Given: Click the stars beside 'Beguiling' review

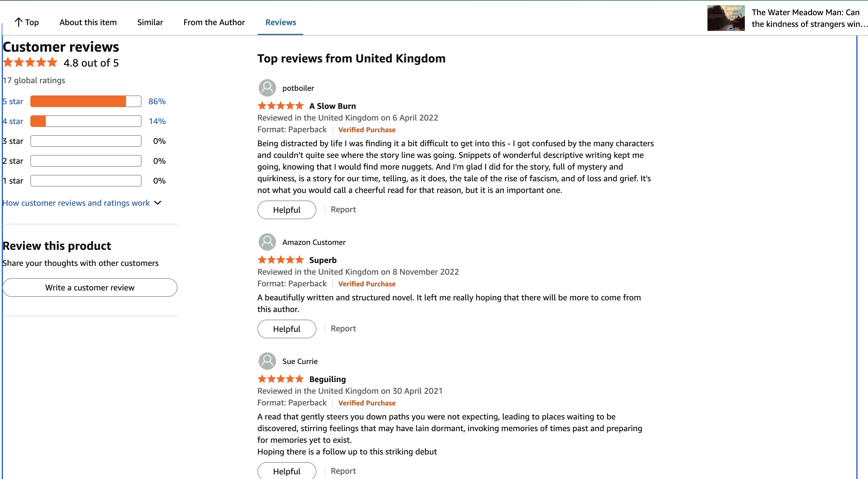Looking at the screenshot, I should click(x=280, y=379).
